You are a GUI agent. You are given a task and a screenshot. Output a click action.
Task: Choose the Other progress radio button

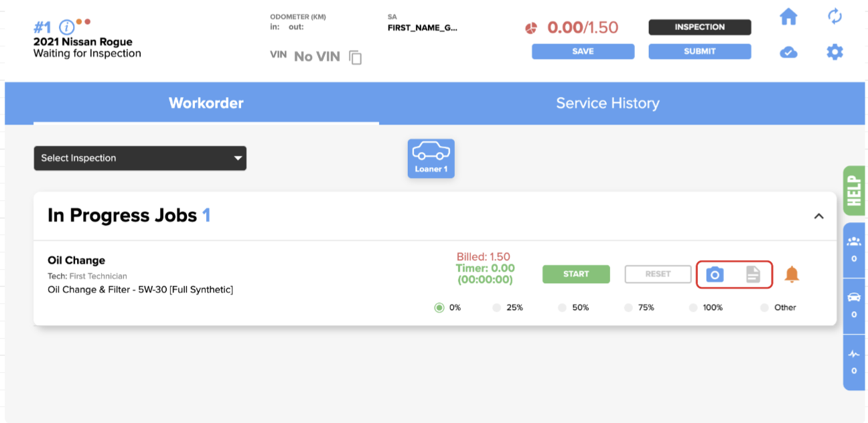pos(765,308)
